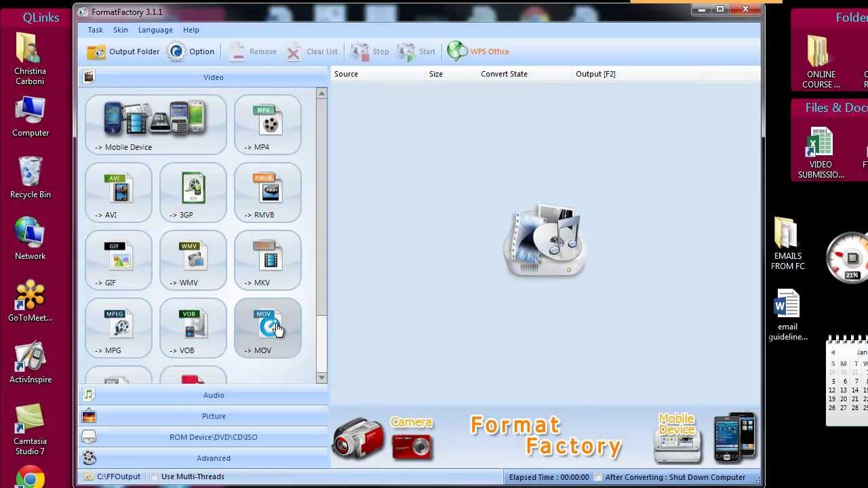Open the Computer desktop icon

coord(31,117)
